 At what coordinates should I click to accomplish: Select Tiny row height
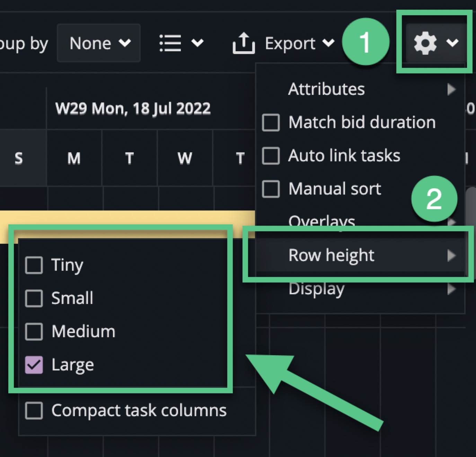pyautogui.click(x=34, y=265)
